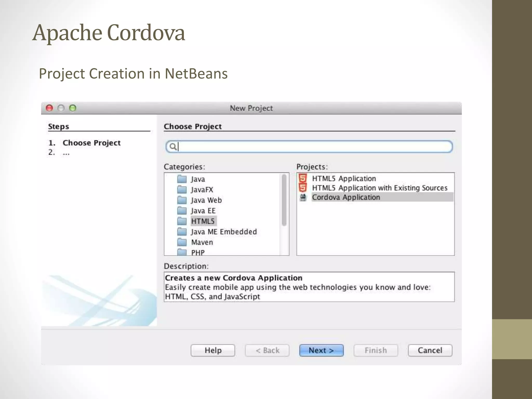Screen dimensions: 532x399
Task: Click the JavaFX folder icon
Action: 182,190
